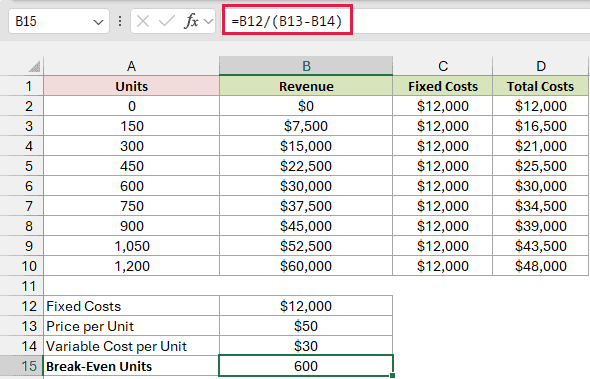The image size is (590, 379).
Task: Select revenue cell $7,500
Action: [306, 126]
